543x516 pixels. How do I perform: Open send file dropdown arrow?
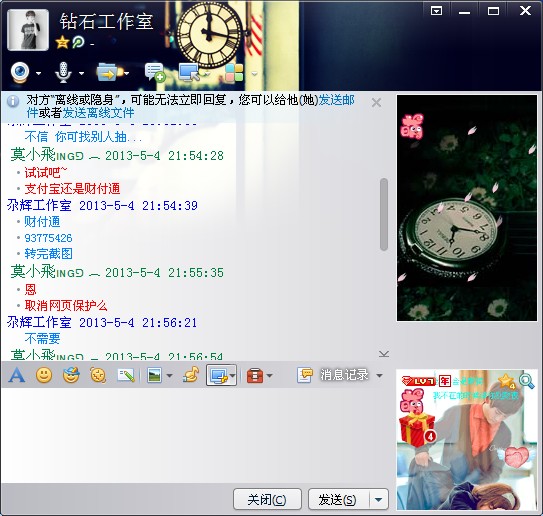(126, 73)
